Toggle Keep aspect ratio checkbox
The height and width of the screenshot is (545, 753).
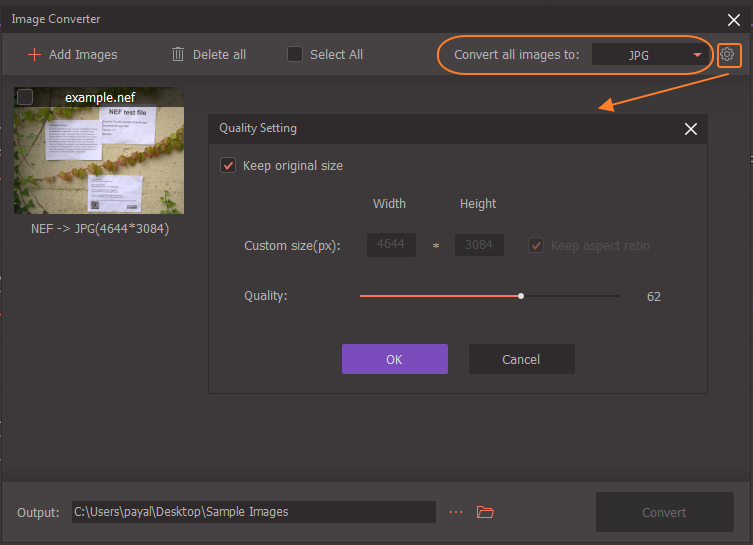pos(537,246)
